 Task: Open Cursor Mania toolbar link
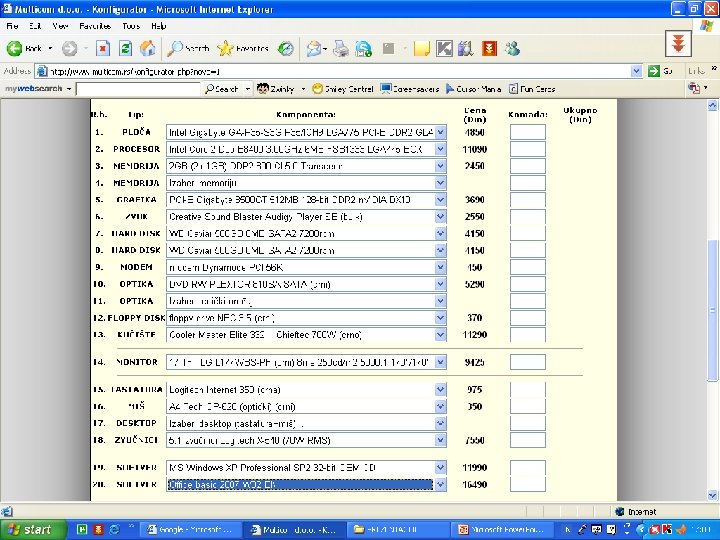(473, 89)
